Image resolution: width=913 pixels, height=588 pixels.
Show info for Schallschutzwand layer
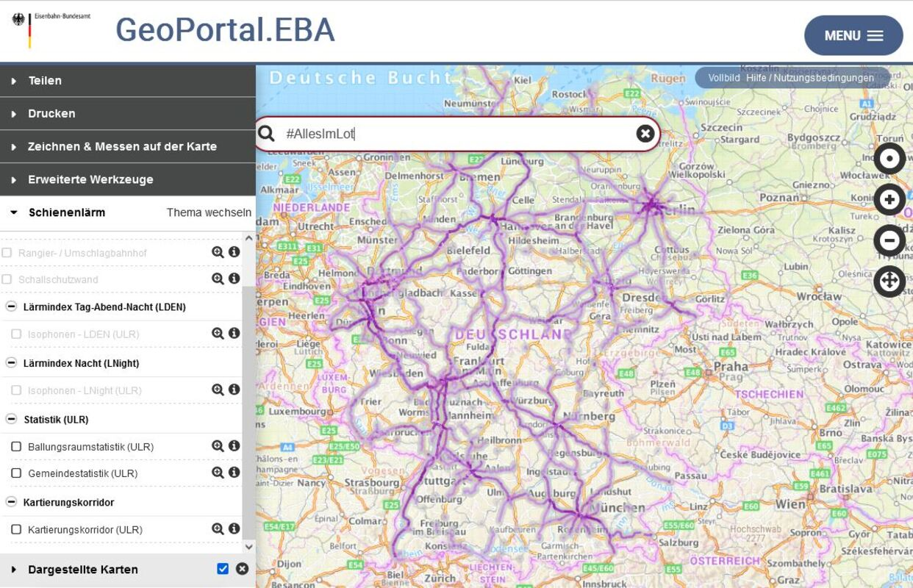pyautogui.click(x=234, y=279)
